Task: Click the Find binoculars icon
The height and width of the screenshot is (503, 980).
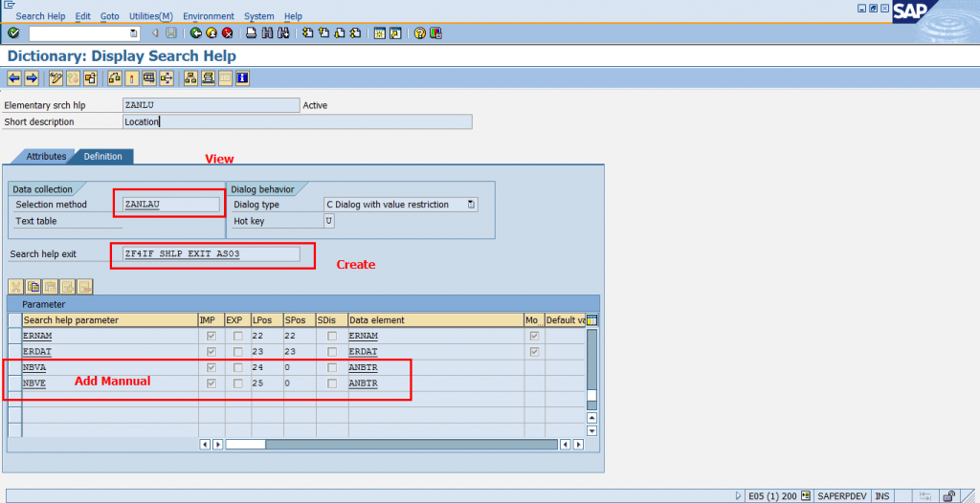Action: pyautogui.click(x=267, y=33)
